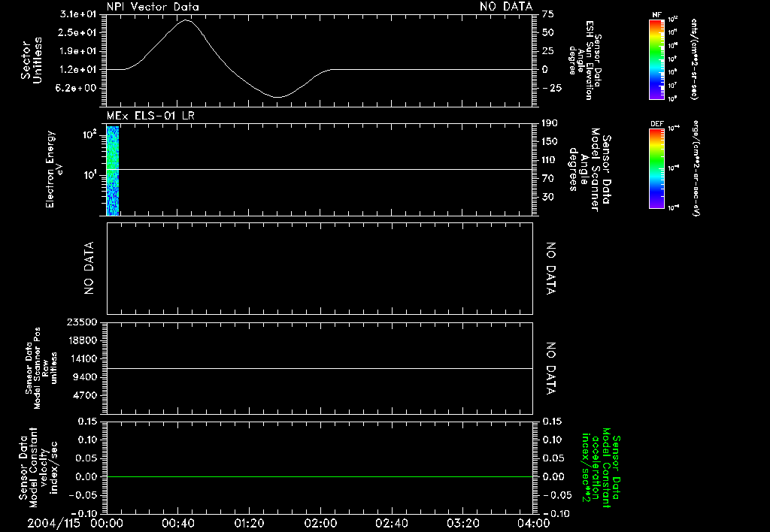Click the "1.2e+01" sector tick value
The image size is (770, 532).
pyautogui.click(x=77, y=70)
